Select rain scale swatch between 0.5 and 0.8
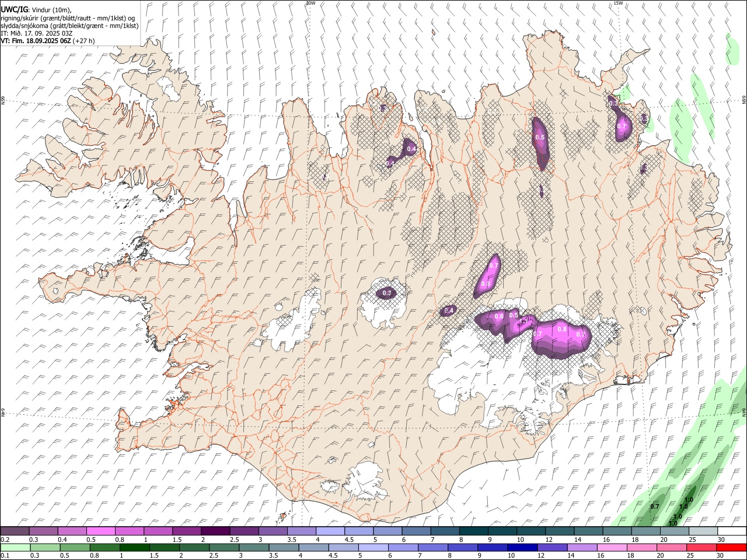The image size is (747, 560). [x=75, y=547]
